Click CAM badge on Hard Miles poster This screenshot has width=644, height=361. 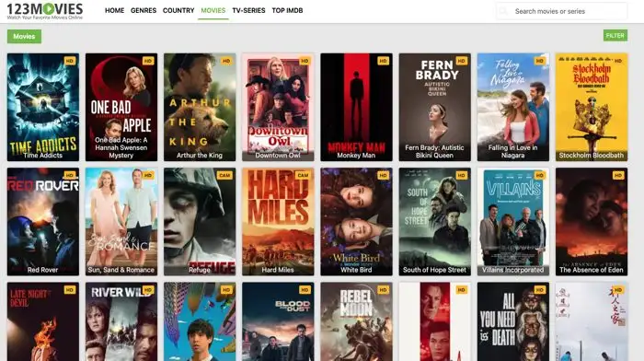[303, 176]
